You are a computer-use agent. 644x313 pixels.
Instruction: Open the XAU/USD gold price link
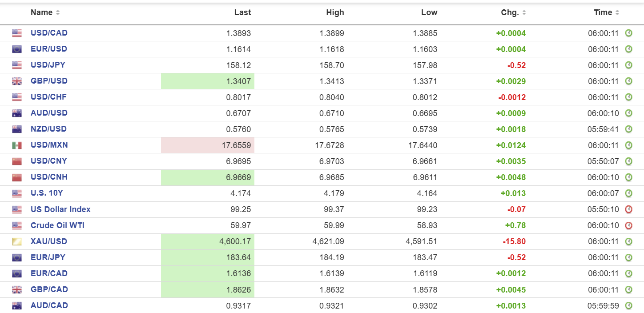coord(48,241)
